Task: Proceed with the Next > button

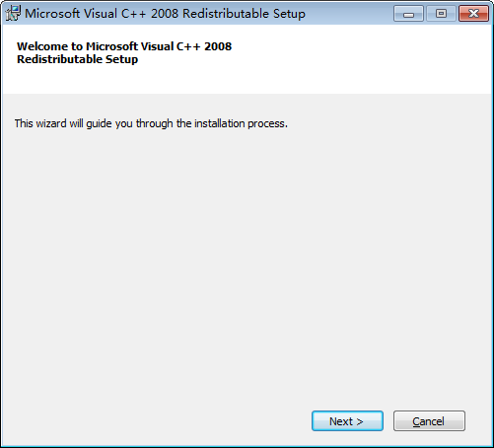Action: (347, 420)
